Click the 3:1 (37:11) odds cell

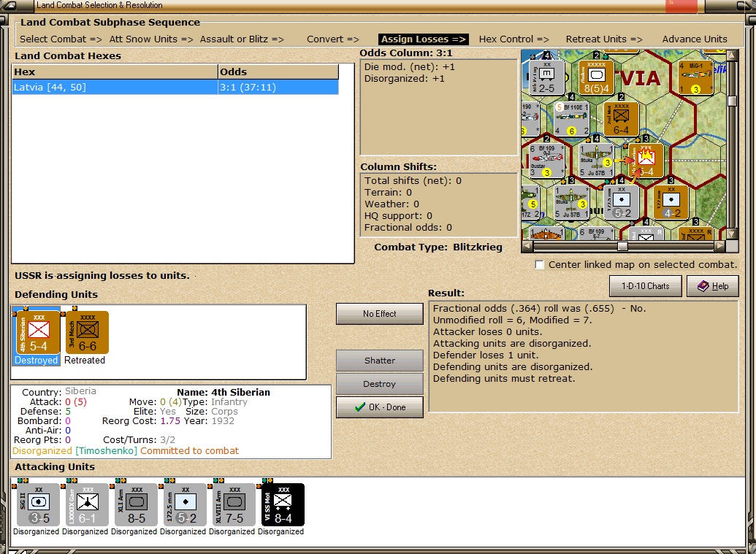click(x=278, y=87)
